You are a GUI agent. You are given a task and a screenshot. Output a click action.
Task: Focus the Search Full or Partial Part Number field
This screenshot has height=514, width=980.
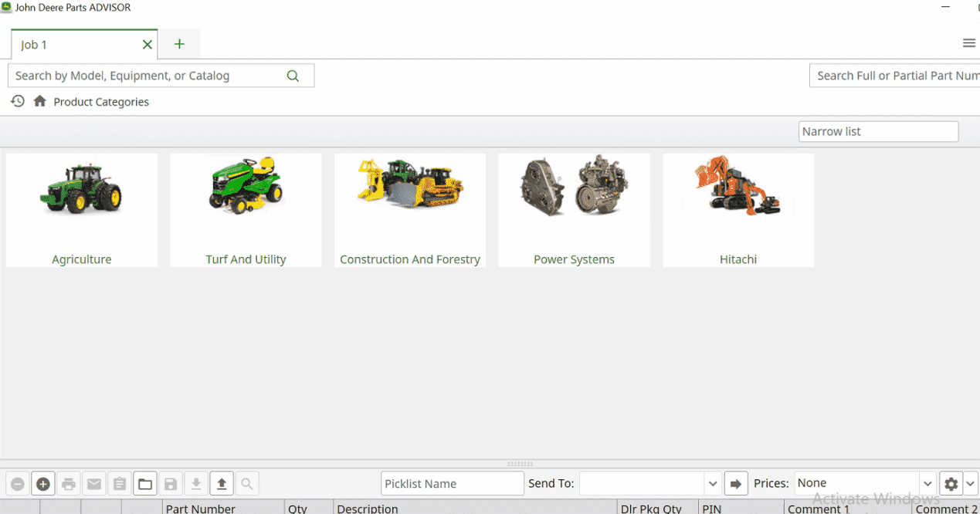[894, 76]
